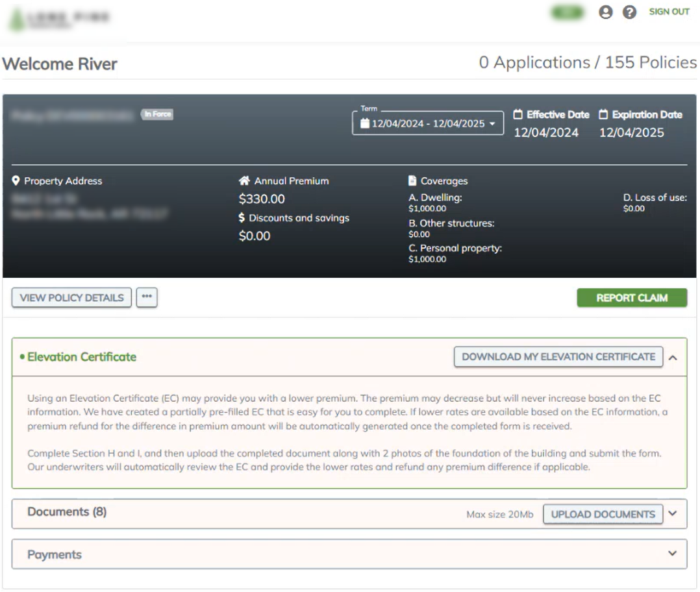700x592 pixels.
Task: Open the Term date range dropdown
Action: 428,123
